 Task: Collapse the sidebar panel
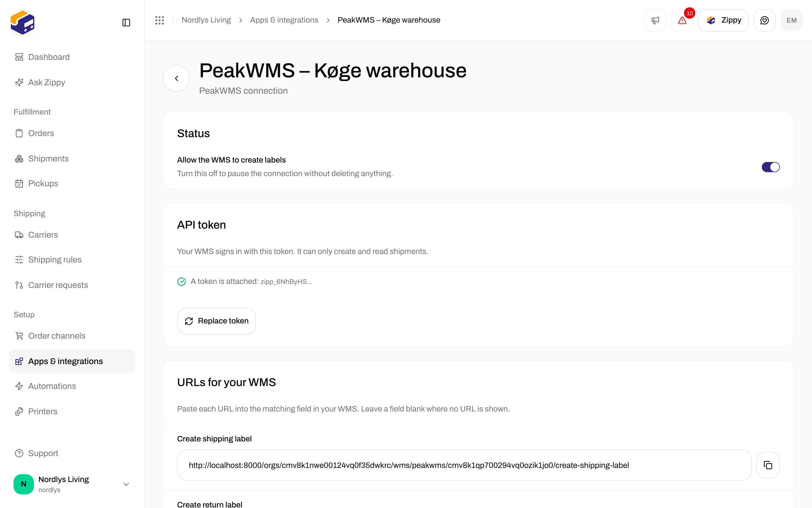tap(126, 23)
